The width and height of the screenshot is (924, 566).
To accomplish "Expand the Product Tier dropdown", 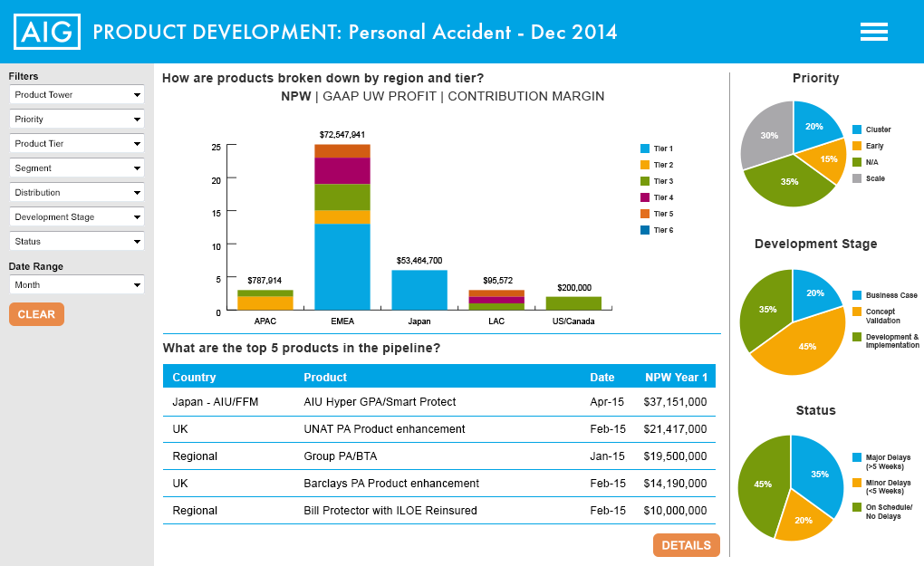I will coord(77,144).
